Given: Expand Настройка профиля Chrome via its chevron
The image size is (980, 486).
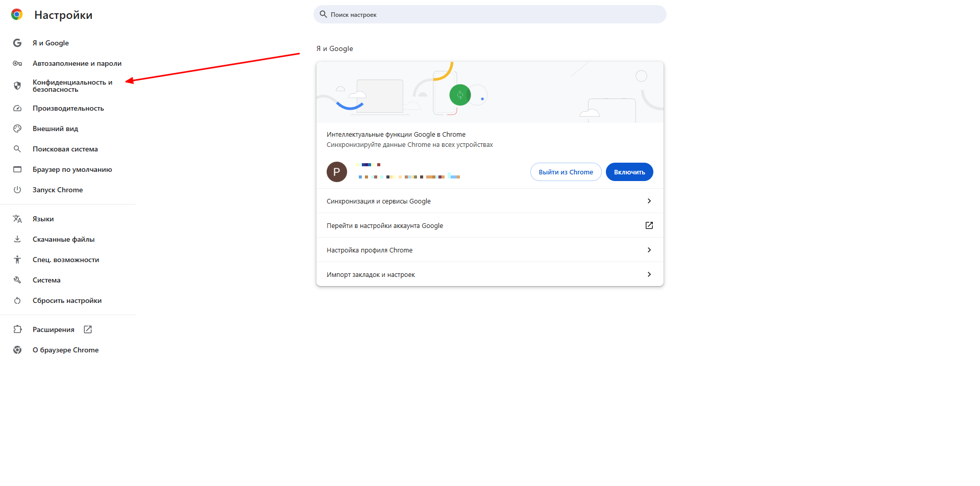Looking at the screenshot, I should tap(649, 250).
